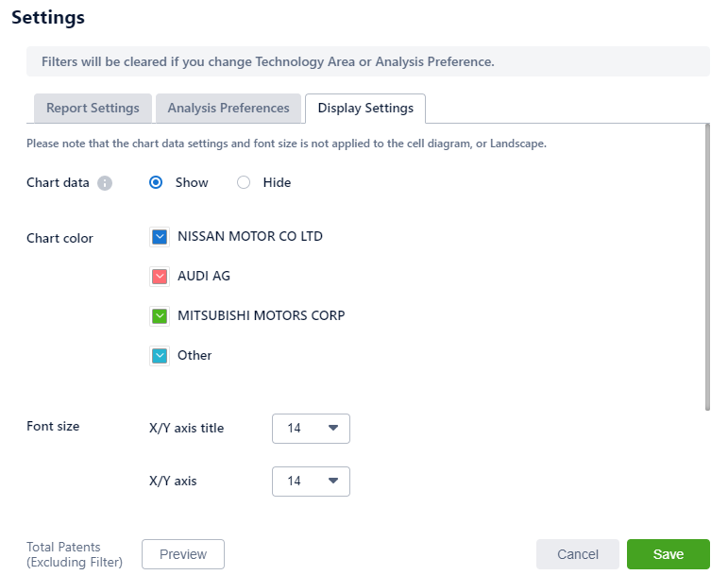
Task: Switch to the Analysis Preferences tab
Action: pyautogui.click(x=229, y=109)
